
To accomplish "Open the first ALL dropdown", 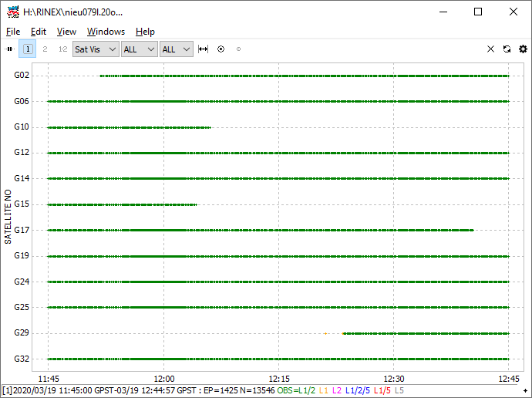I will pyautogui.click(x=140, y=49).
